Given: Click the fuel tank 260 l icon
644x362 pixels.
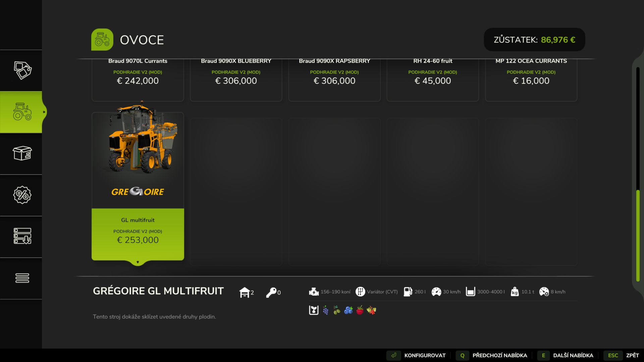Looking at the screenshot, I should tap(408, 292).
